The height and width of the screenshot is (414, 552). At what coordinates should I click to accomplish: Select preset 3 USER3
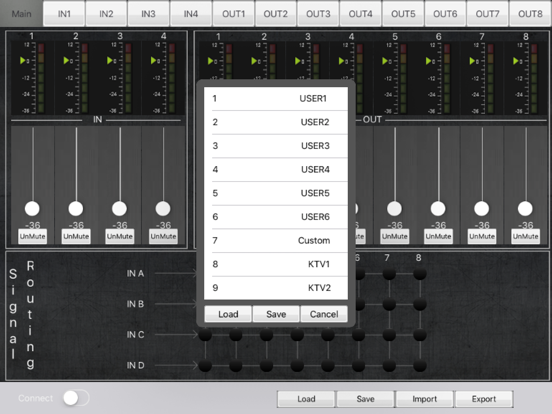click(276, 146)
